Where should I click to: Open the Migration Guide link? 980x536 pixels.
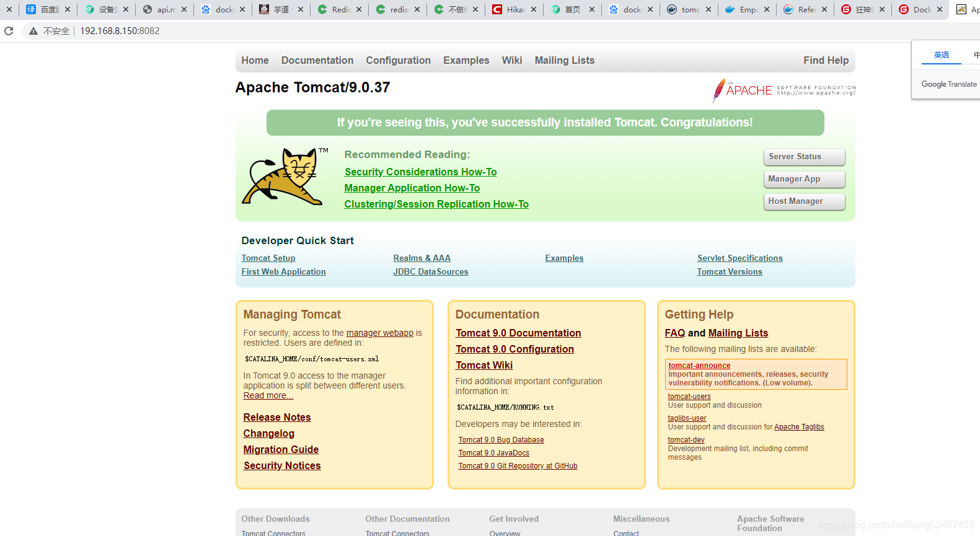pos(281,449)
